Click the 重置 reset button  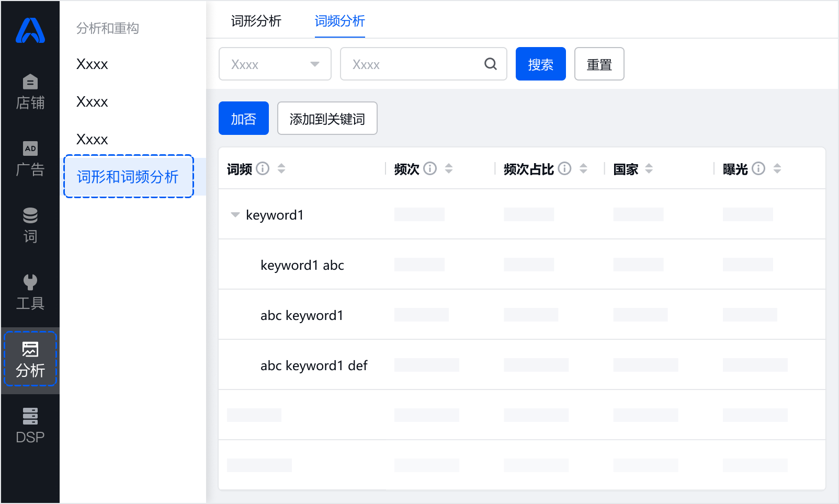click(x=599, y=64)
